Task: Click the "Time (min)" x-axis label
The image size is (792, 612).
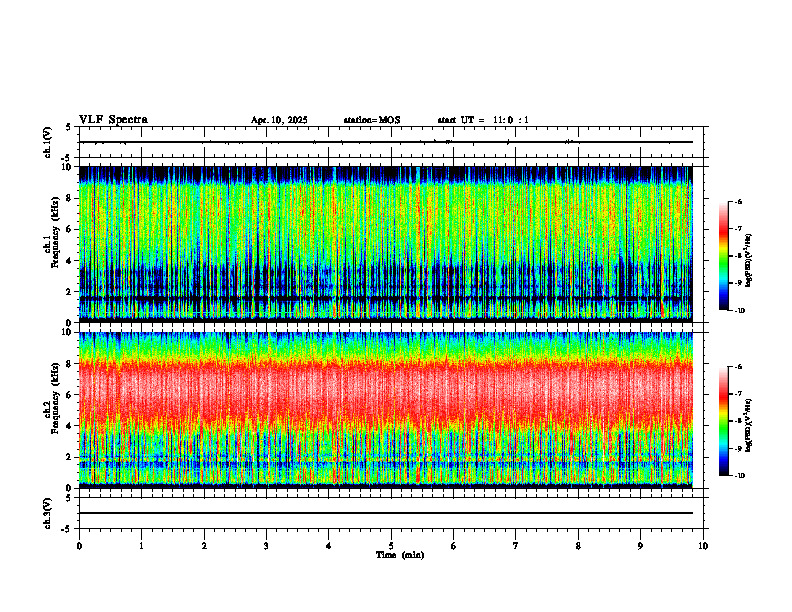Action: coord(400,555)
